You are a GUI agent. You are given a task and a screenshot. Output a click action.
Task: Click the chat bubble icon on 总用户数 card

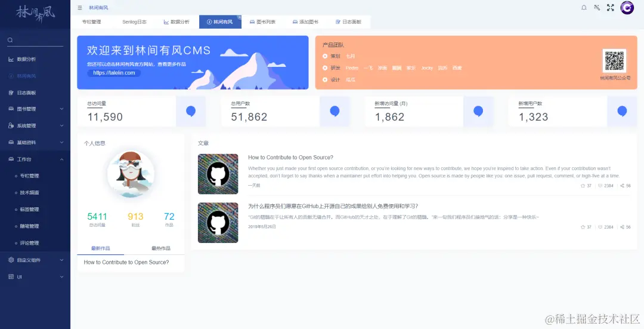pyautogui.click(x=335, y=111)
